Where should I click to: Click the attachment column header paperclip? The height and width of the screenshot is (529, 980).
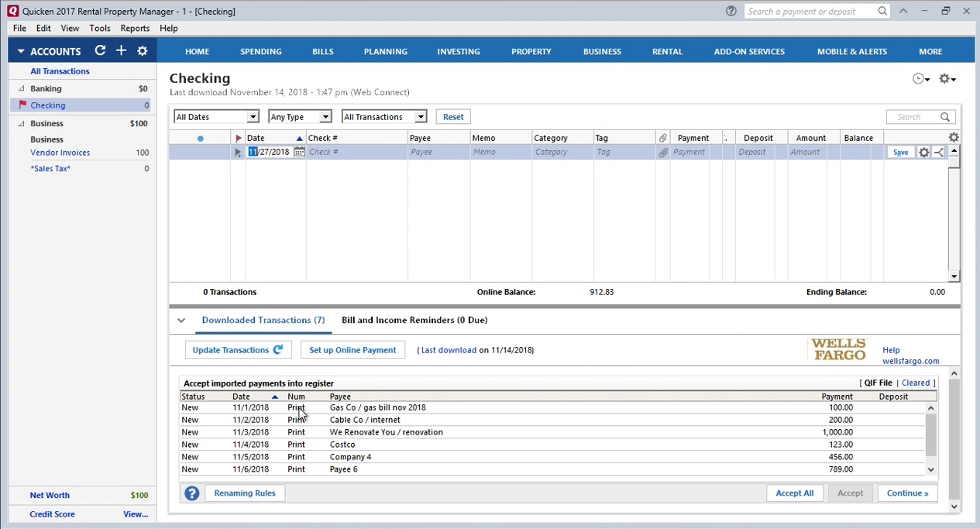pyautogui.click(x=663, y=138)
